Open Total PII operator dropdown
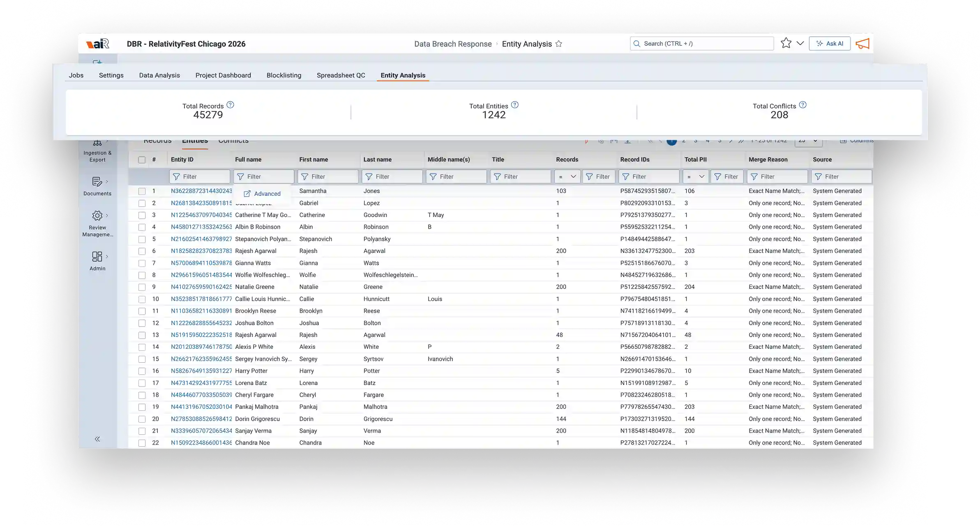980x526 pixels. (696, 176)
